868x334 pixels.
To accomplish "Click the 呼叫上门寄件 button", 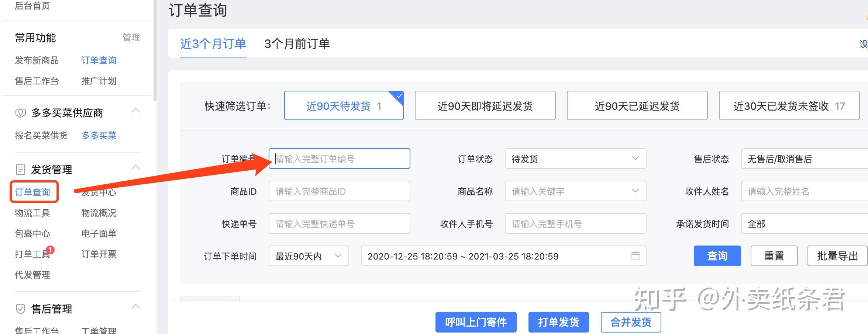I will pyautogui.click(x=476, y=322).
